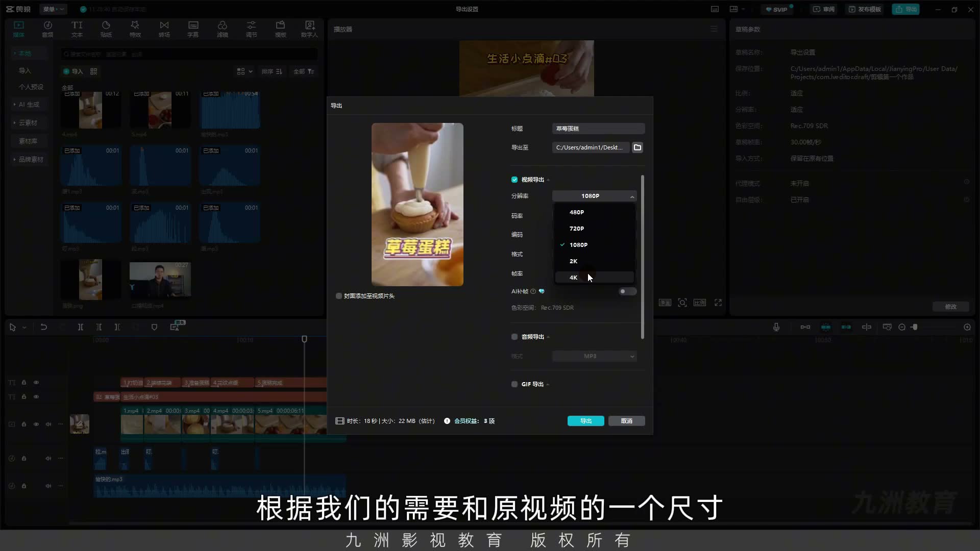This screenshot has width=980, height=551.
Task: Switch to the 媒体 media tab
Action: 19,29
